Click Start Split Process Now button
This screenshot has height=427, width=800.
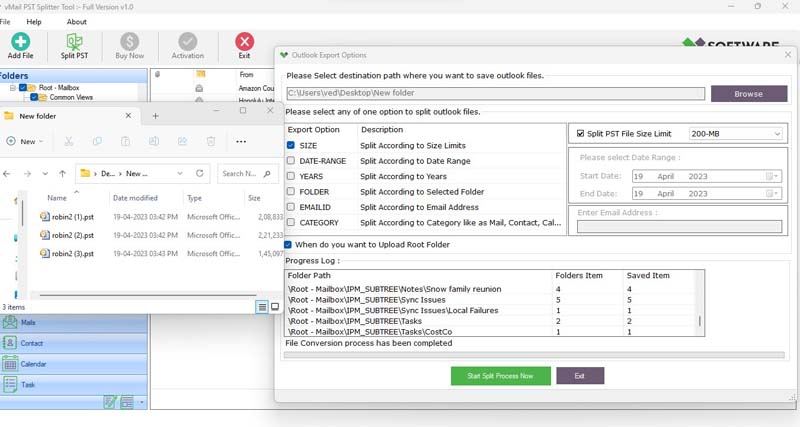(x=501, y=376)
